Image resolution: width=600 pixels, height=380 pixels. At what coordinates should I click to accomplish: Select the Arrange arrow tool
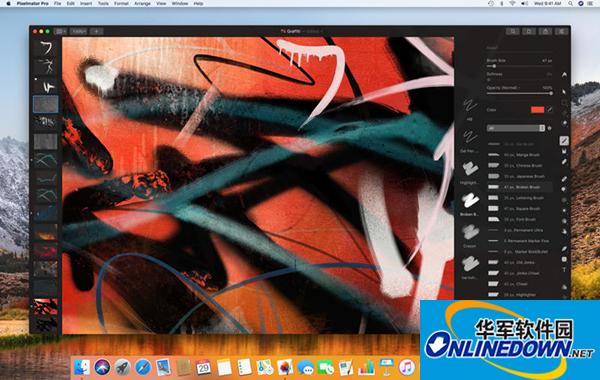[x=564, y=92]
